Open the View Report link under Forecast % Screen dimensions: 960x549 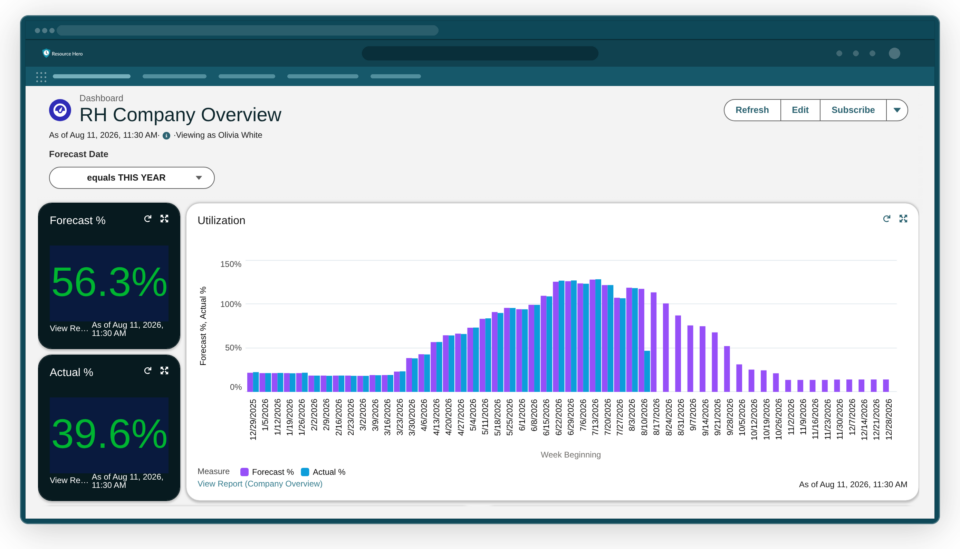pyautogui.click(x=69, y=329)
